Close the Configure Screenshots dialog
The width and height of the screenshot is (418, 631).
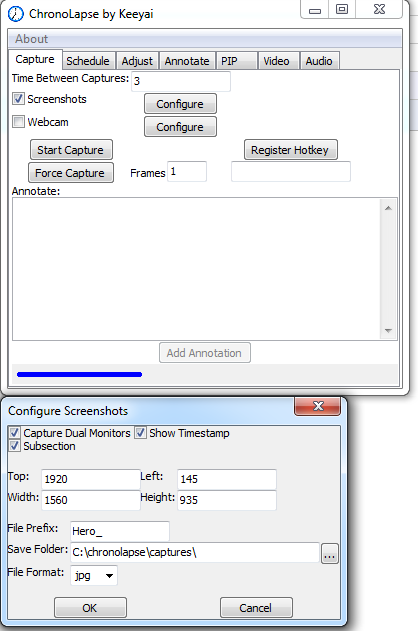(x=318, y=406)
